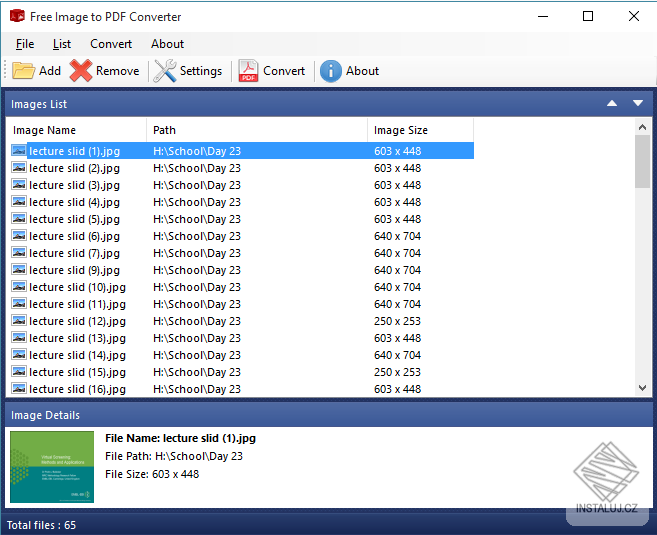Open the List menu

62,44
